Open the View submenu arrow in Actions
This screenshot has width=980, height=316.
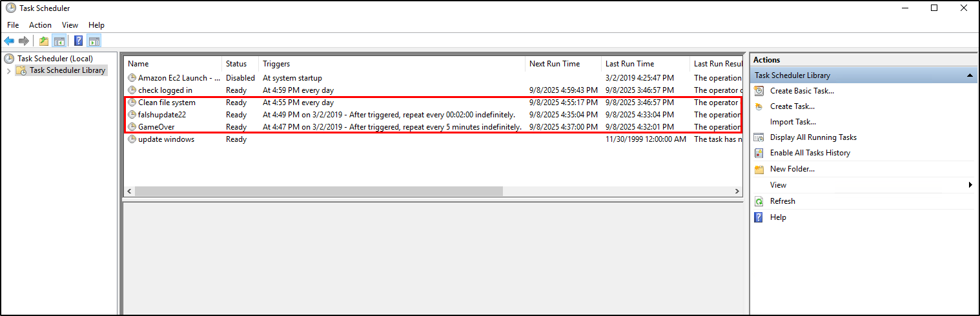click(x=970, y=185)
